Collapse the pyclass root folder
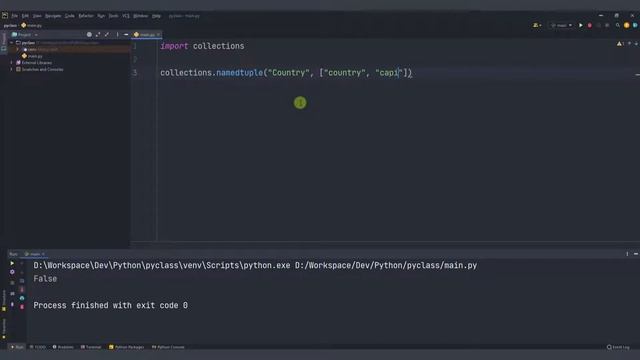The width and height of the screenshot is (640, 360). pos(11,42)
